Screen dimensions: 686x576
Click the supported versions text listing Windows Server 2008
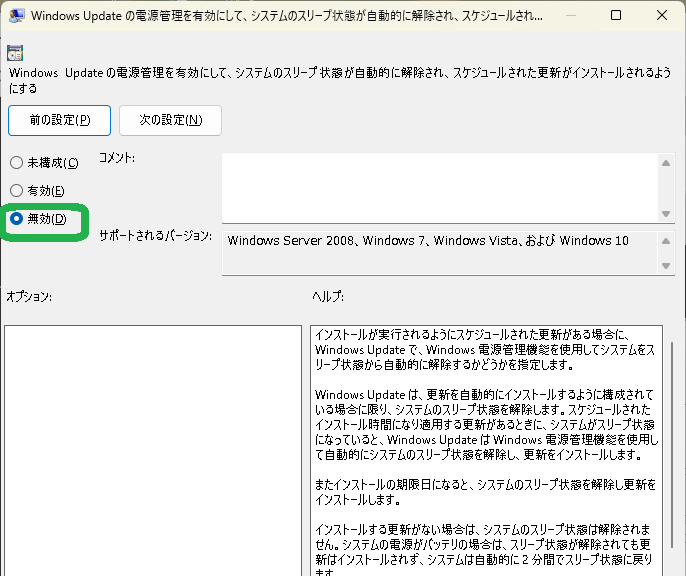(x=428, y=241)
